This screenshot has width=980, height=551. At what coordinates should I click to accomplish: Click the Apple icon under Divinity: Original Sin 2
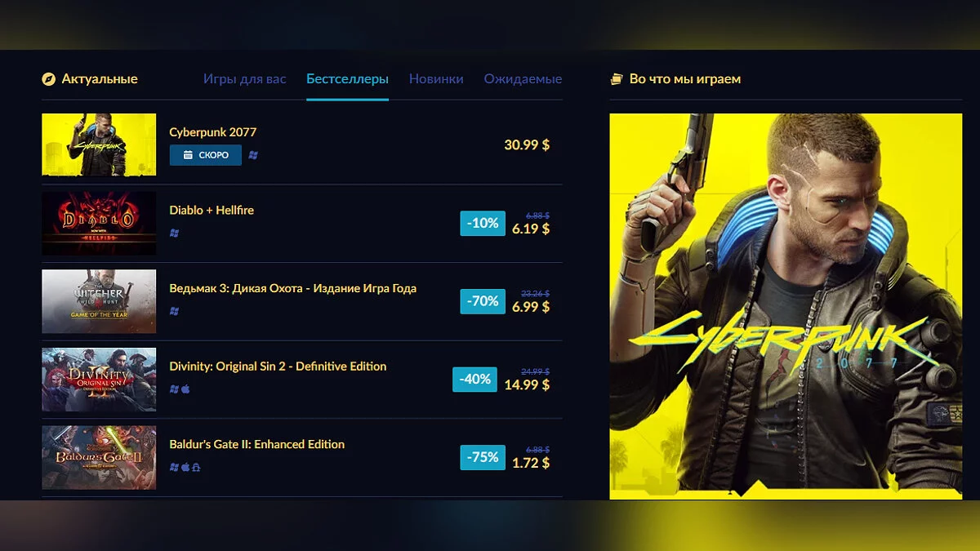pyautogui.click(x=185, y=389)
